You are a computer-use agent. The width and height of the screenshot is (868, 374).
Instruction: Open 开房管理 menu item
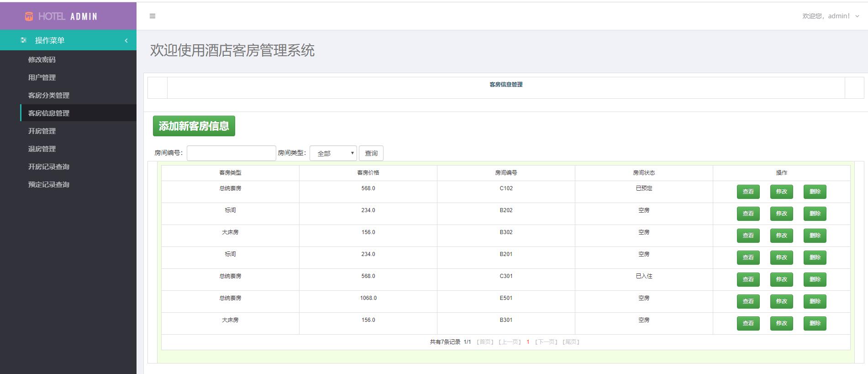[42, 131]
